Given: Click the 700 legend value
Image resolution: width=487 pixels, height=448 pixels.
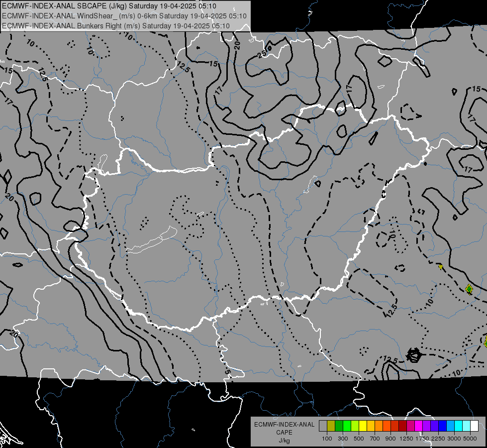Looking at the screenshot, I should point(375,439).
